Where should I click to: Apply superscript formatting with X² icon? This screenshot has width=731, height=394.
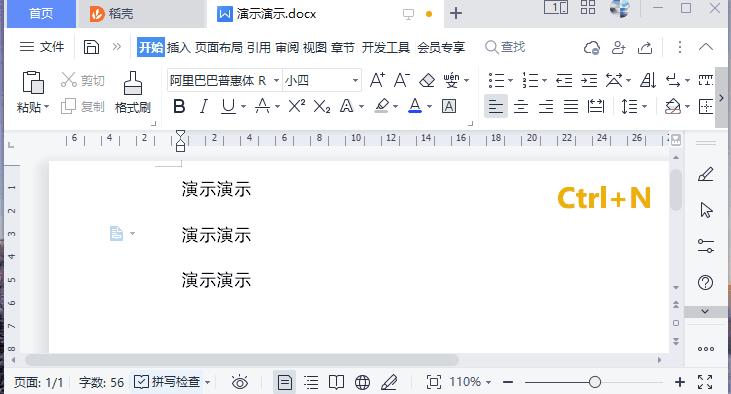pyautogui.click(x=297, y=106)
